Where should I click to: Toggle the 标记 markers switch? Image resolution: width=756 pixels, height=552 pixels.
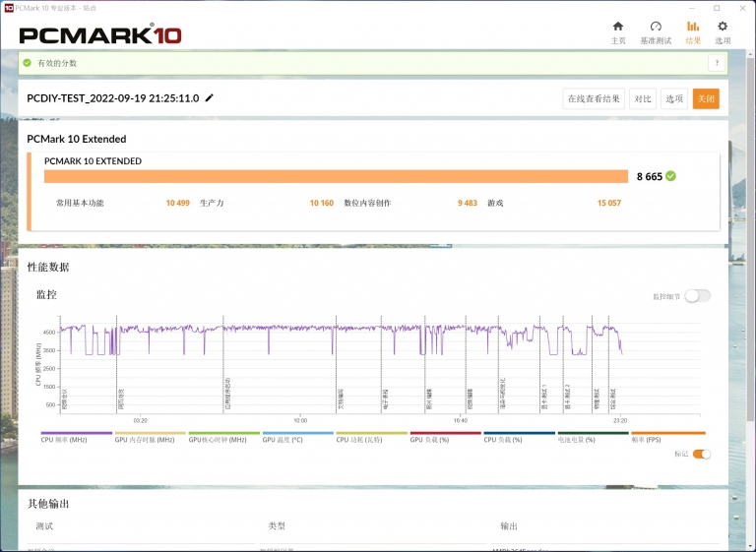pyautogui.click(x=702, y=454)
